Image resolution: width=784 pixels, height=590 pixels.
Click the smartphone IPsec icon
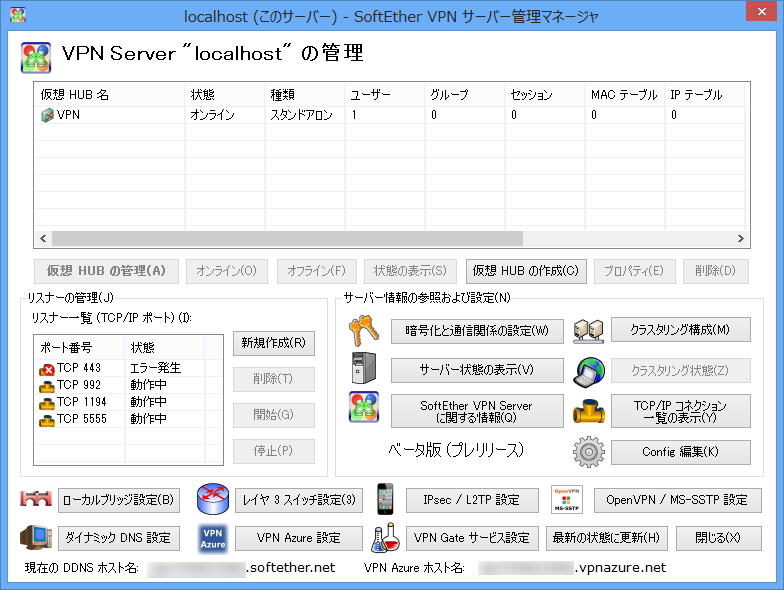pos(385,498)
